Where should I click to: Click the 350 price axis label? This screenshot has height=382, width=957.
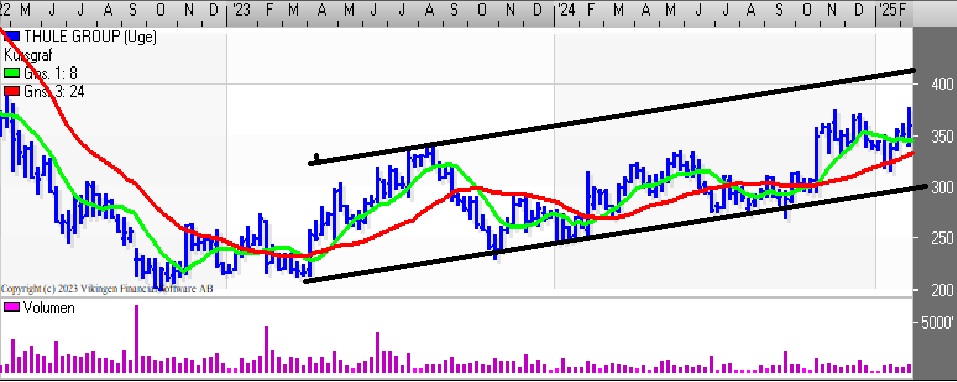pyautogui.click(x=942, y=136)
